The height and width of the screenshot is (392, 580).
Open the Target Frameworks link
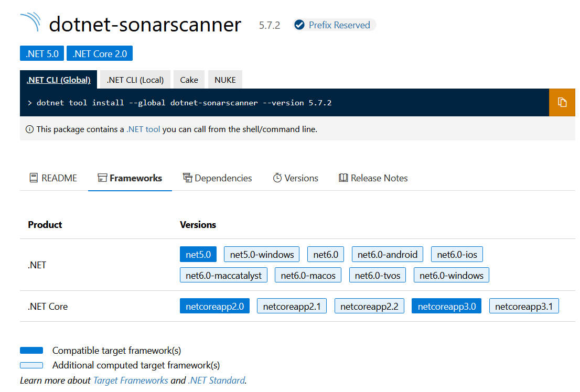tap(131, 380)
